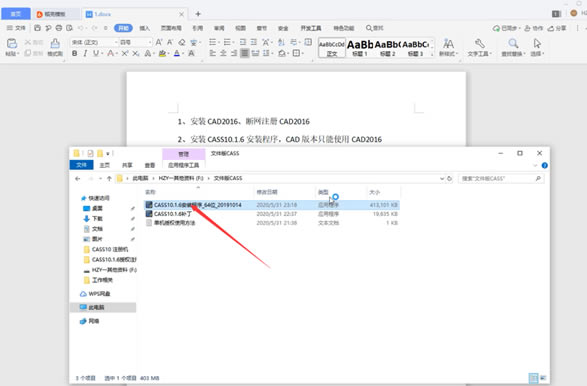Click the save icon in quick toolbar
The width and height of the screenshot is (587, 386).
(x=37, y=28)
